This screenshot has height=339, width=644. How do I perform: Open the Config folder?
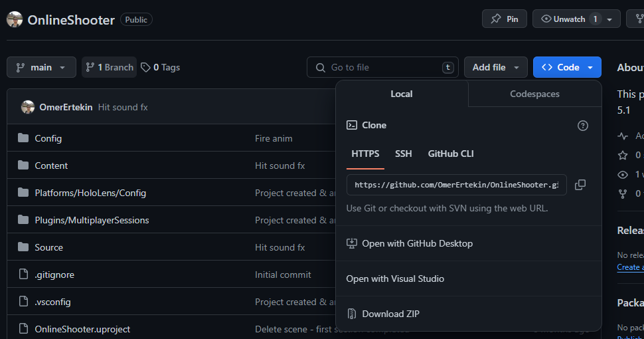point(48,138)
